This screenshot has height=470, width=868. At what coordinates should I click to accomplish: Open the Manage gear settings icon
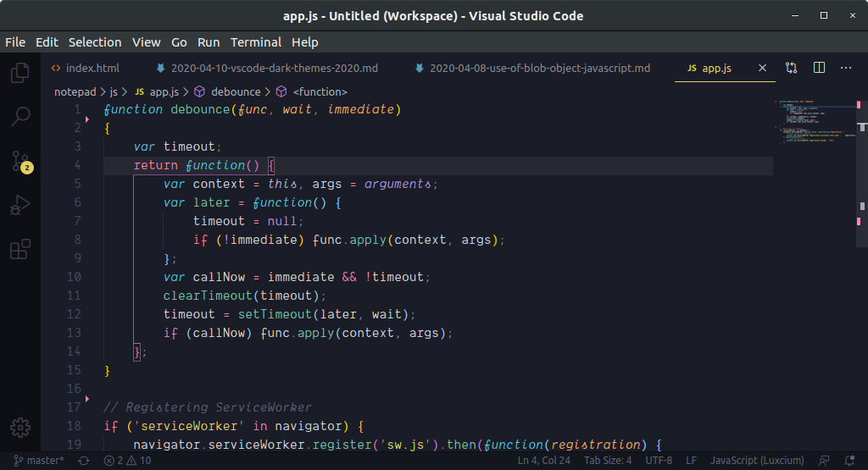click(x=20, y=428)
